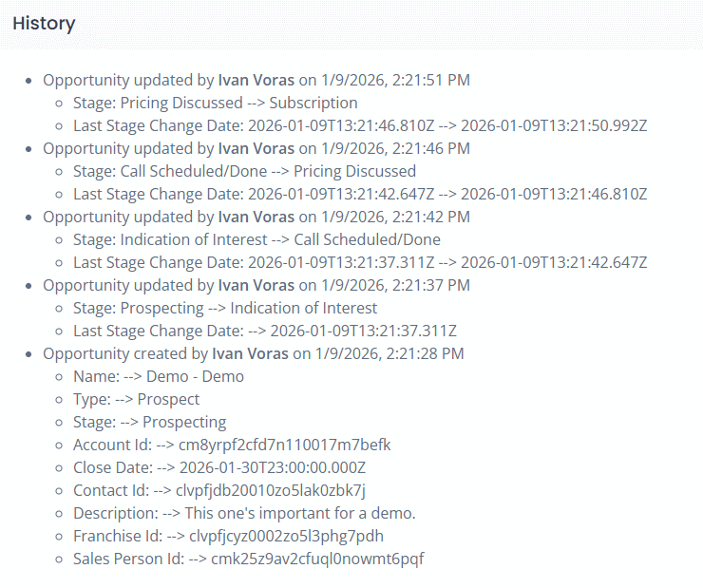Viewport: 703px width, 588px height.
Task: Click the Sales Person Id value line
Action: [248, 559]
